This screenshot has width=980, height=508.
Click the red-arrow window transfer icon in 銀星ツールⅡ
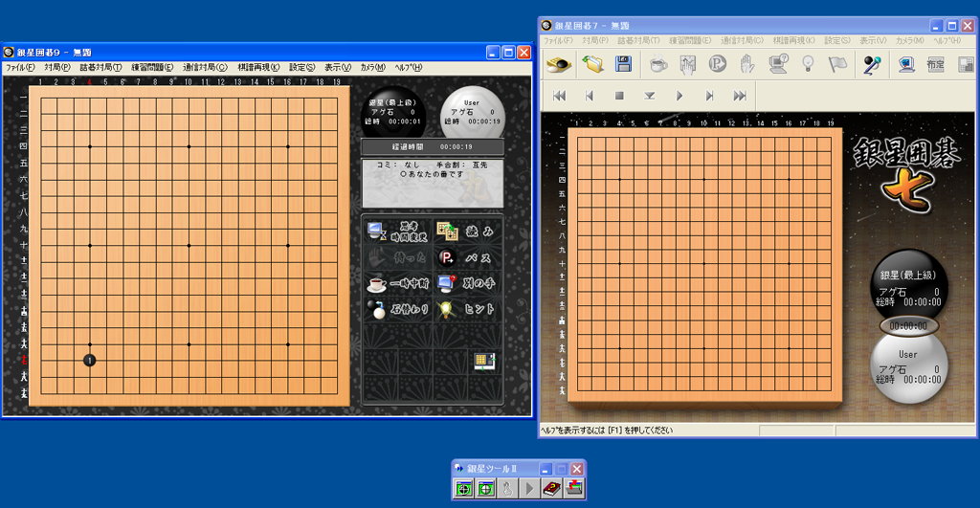(x=574, y=488)
